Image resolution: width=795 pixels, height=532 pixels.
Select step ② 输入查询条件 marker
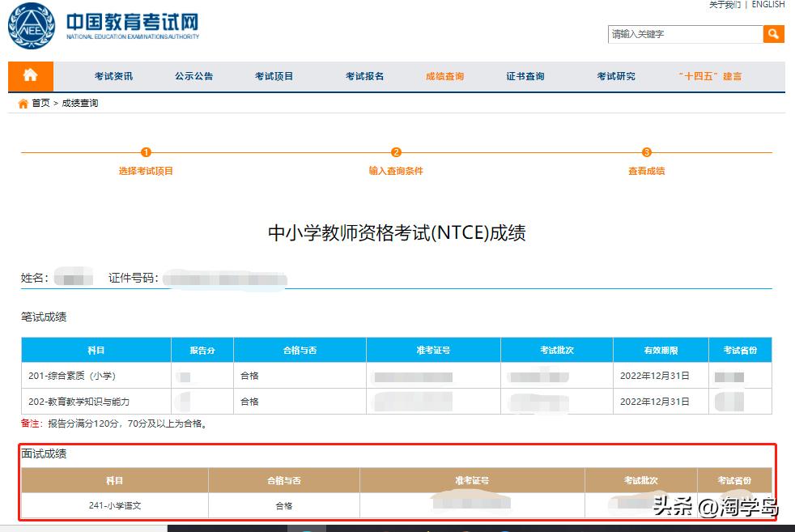pos(396,152)
